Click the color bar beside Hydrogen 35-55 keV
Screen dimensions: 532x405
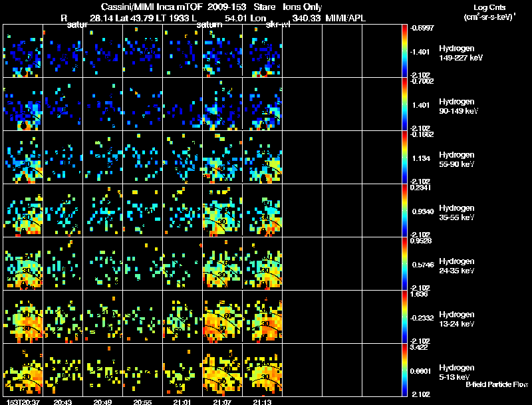click(x=404, y=211)
